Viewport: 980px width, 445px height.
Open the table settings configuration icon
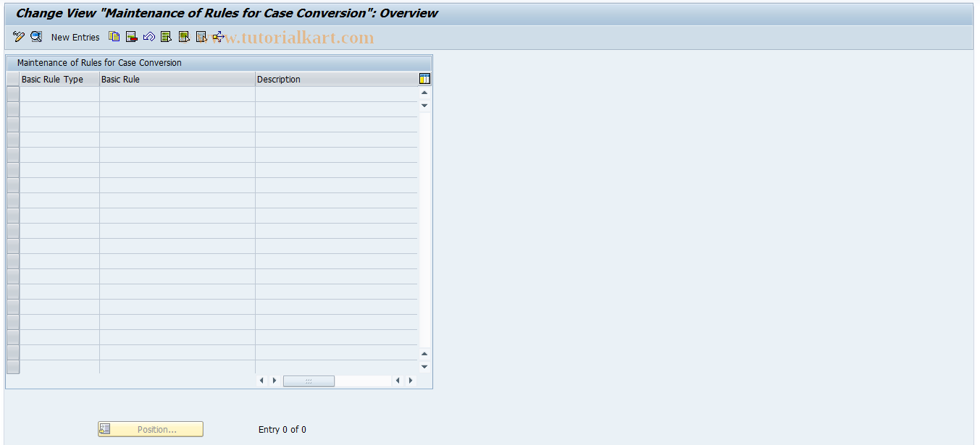424,79
